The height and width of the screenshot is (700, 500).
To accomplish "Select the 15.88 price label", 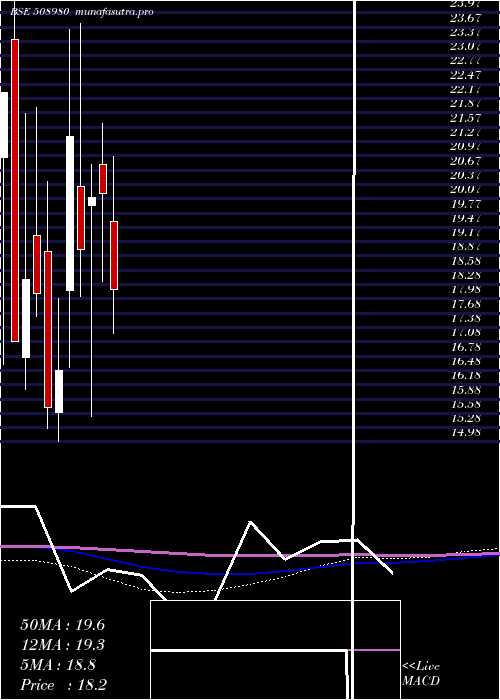I will coord(466,390).
